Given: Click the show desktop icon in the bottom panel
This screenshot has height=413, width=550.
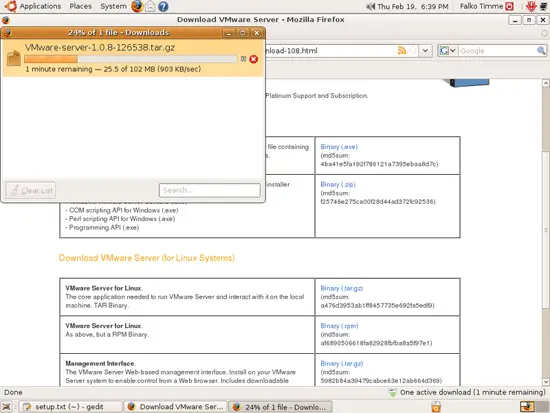Looking at the screenshot, I should (x=7, y=407).
